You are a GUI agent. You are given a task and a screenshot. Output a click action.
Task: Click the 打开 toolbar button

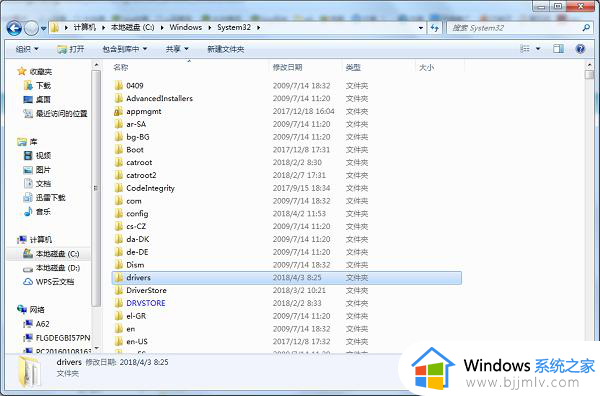coord(70,49)
